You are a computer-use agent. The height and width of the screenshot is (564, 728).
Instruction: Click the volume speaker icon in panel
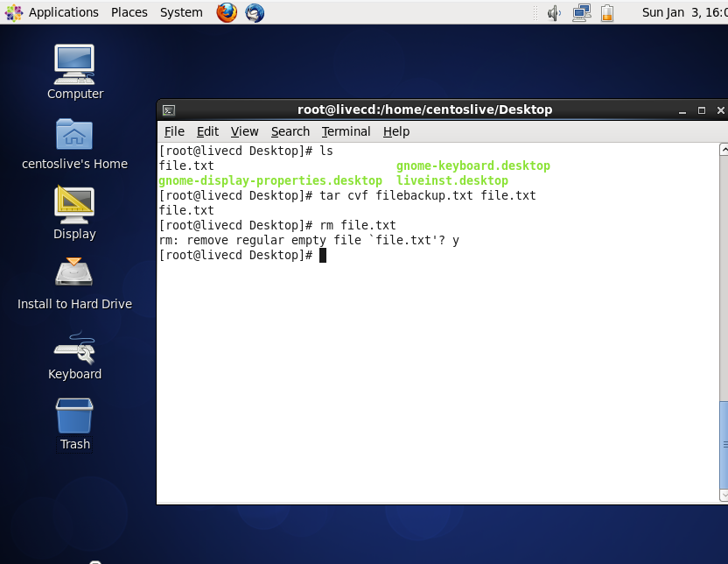[x=554, y=13]
